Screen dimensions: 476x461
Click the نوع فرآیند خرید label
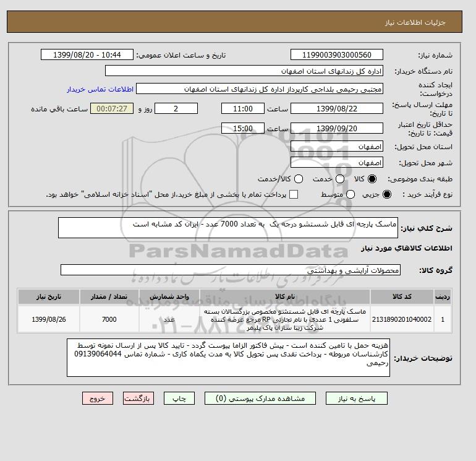[x=427, y=194]
